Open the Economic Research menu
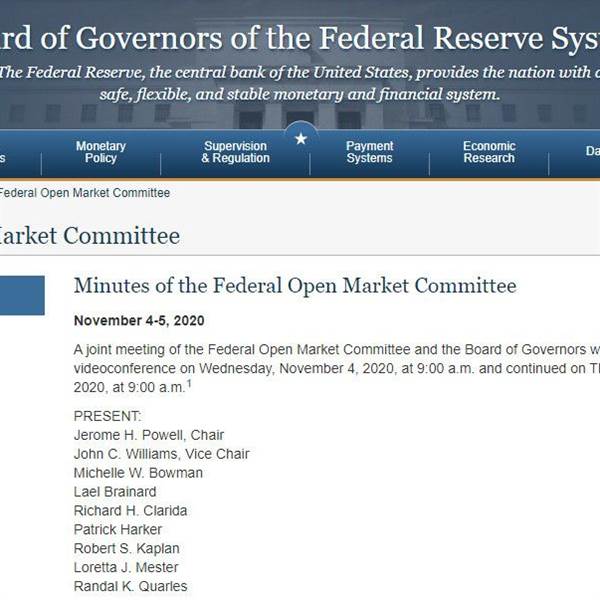This screenshot has height=600, width=600. click(x=489, y=152)
